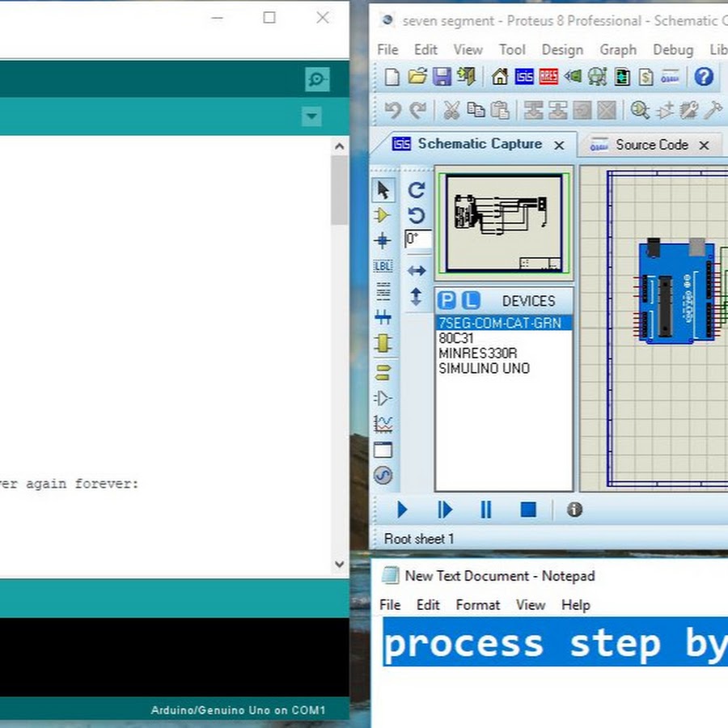Select SIMULINO UNO in the devices list
This screenshot has height=728, width=728.
[504, 368]
